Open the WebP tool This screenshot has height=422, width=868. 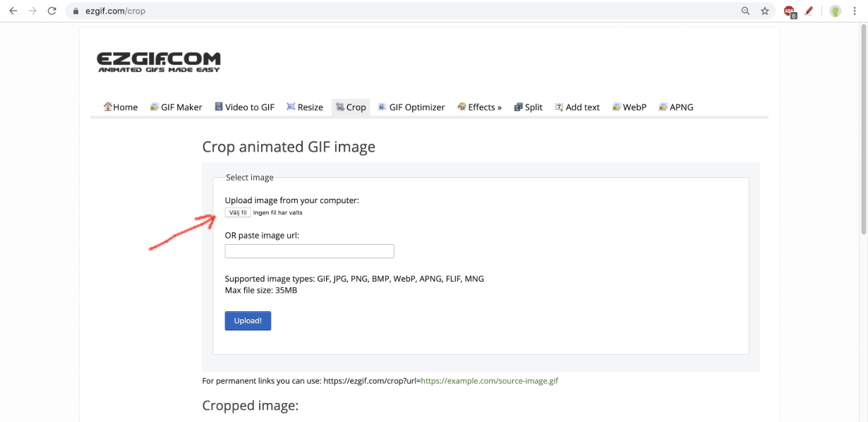click(x=629, y=107)
